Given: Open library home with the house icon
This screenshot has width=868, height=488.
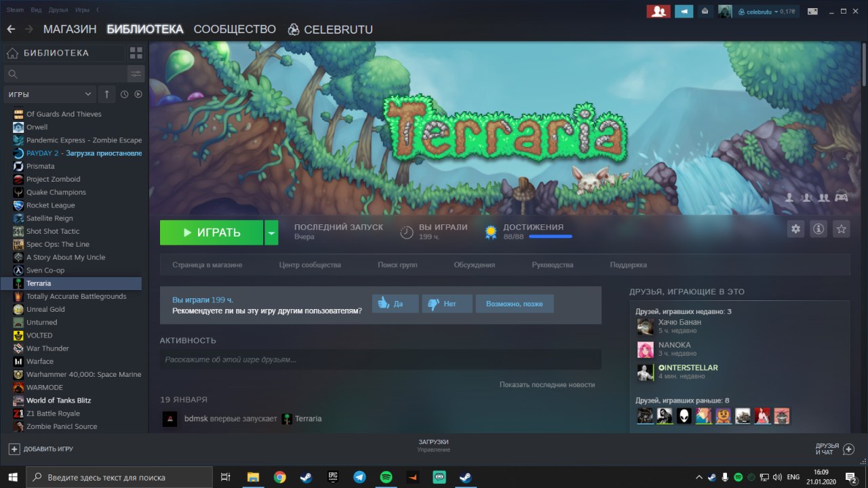Looking at the screenshot, I should tap(12, 53).
